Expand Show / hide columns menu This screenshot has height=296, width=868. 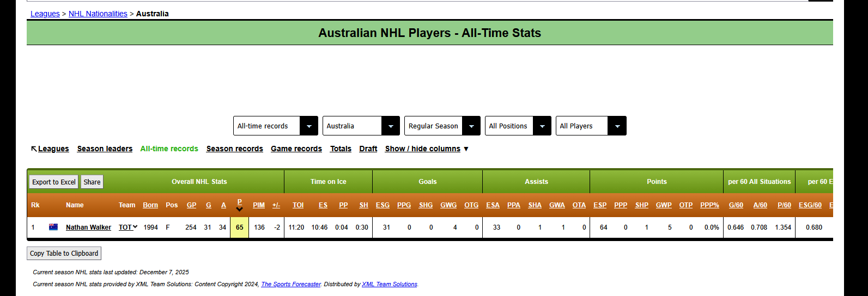pyautogui.click(x=427, y=149)
